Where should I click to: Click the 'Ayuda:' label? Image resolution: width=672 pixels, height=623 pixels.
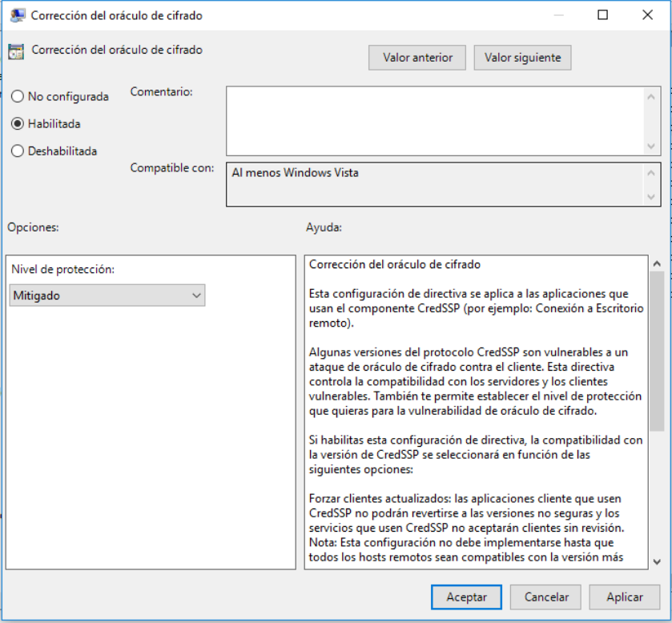coord(324,227)
